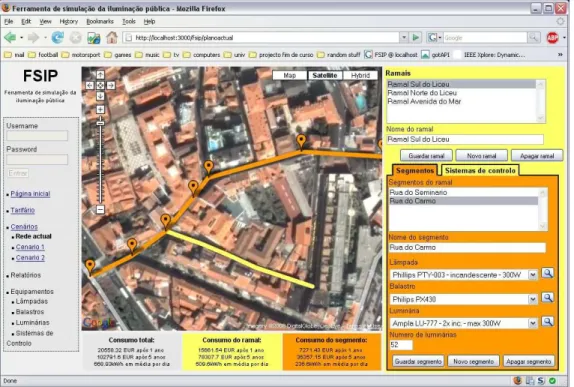Screen dimensions: 574x387
Task: Click the map zoom-out minus button
Action: click(100, 209)
